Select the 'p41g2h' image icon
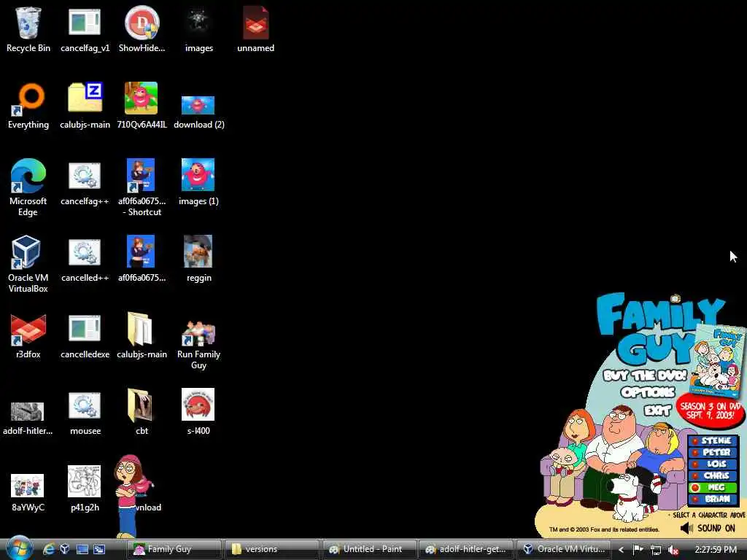 coord(85,489)
